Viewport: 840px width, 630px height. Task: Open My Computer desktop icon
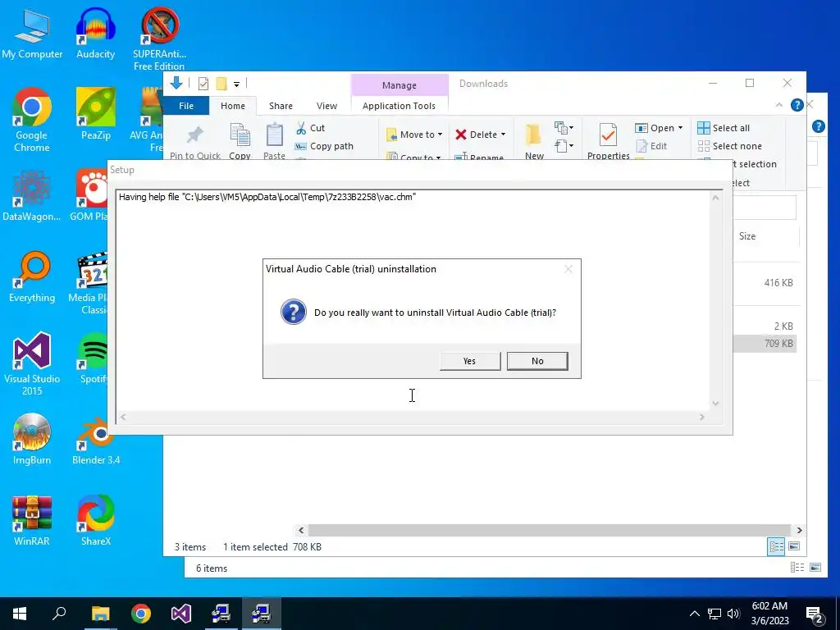[32, 33]
